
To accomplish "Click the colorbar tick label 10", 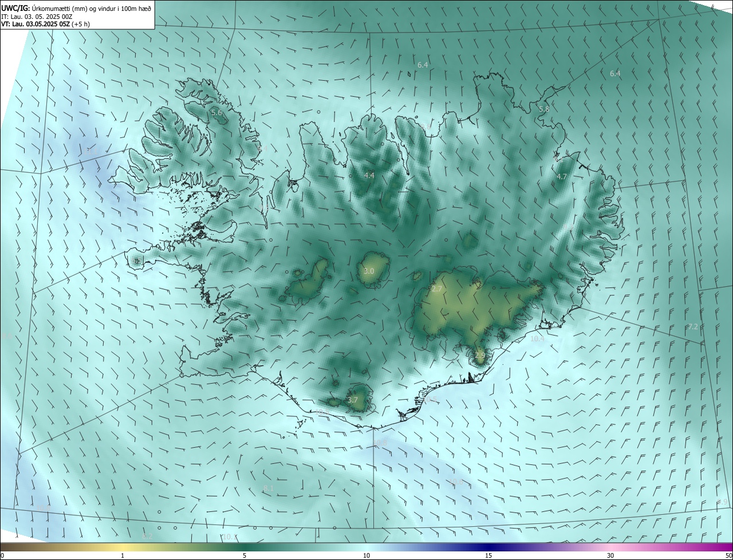I will coord(366,555).
